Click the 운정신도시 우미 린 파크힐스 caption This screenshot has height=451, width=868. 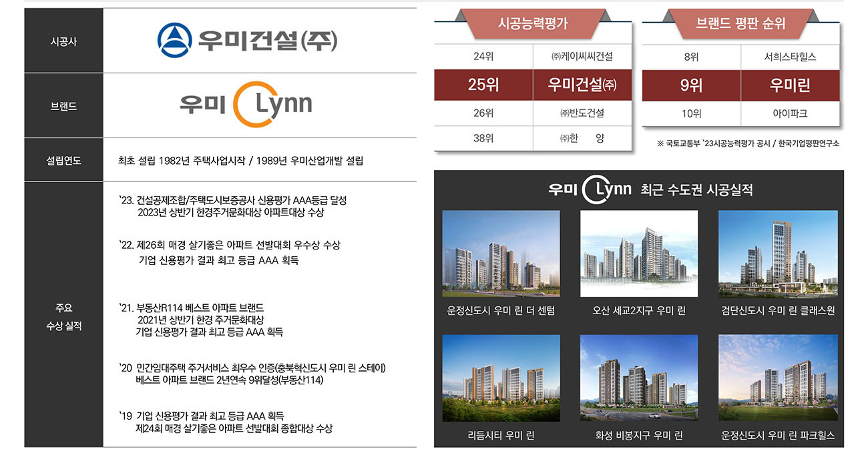point(778,436)
